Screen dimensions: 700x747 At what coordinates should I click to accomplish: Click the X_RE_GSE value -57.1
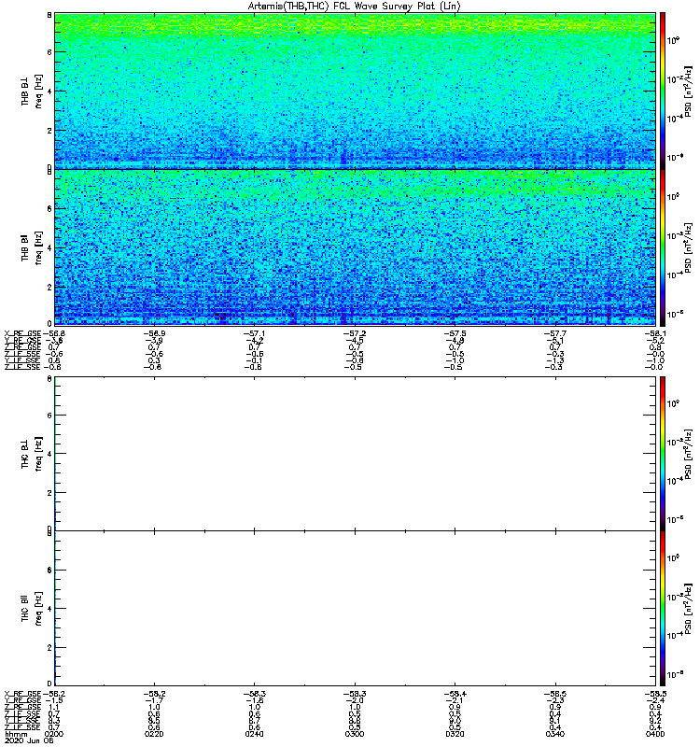click(254, 333)
